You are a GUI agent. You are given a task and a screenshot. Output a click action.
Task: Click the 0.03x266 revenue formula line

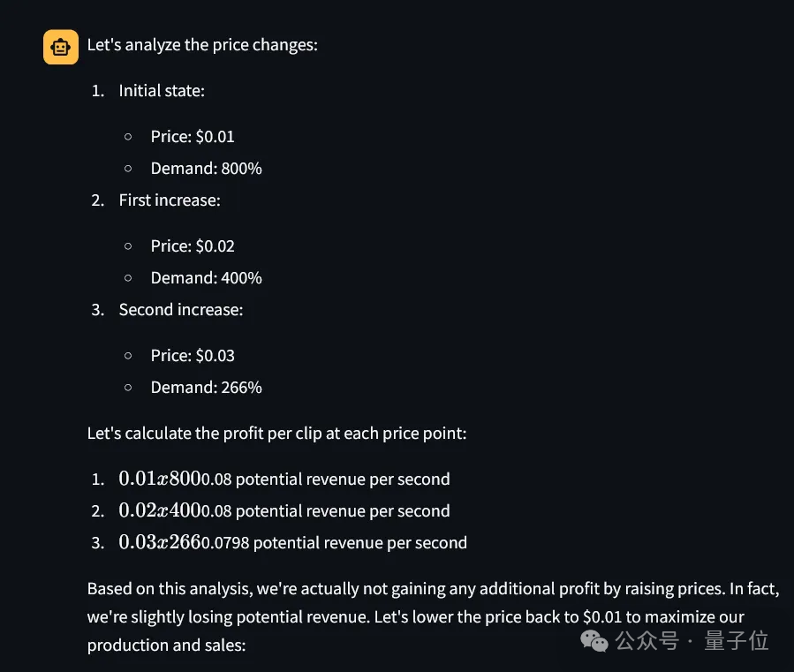(292, 542)
